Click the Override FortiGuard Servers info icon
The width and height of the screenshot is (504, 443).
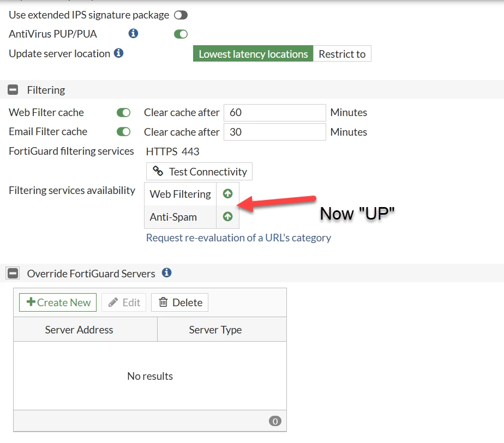click(x=166, y=273)
